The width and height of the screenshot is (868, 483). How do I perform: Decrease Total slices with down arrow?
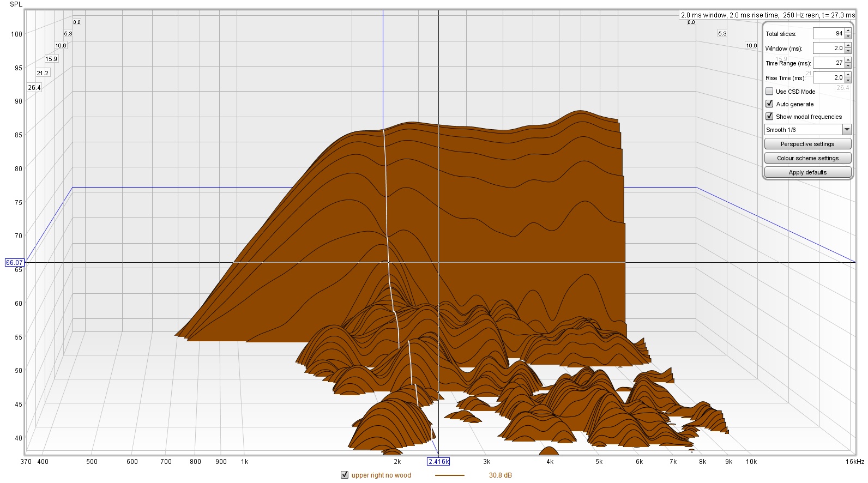pos(848,37)
